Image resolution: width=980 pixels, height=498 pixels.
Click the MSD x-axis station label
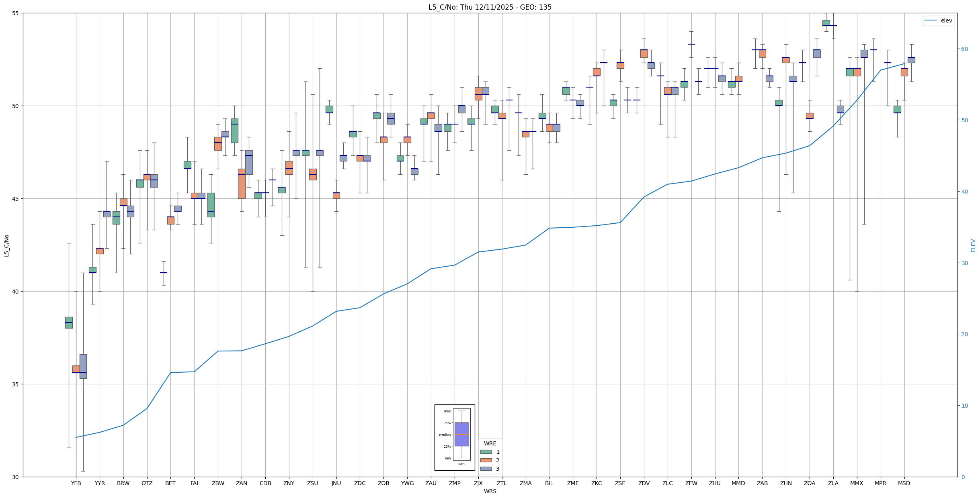[x=904, y=483]
